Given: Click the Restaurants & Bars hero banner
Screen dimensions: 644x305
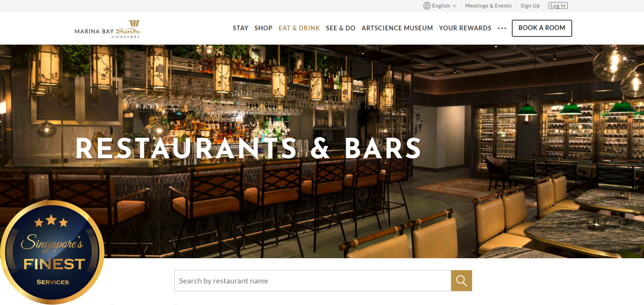Looking at the screenshot, I should pos(322,151).
